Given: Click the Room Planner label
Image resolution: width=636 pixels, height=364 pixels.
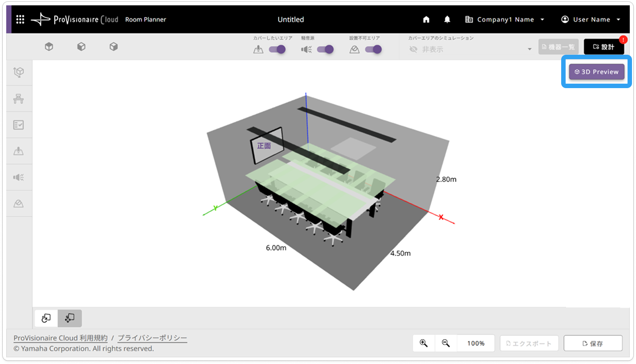Looking at the screenshot, I should point(146,20).
